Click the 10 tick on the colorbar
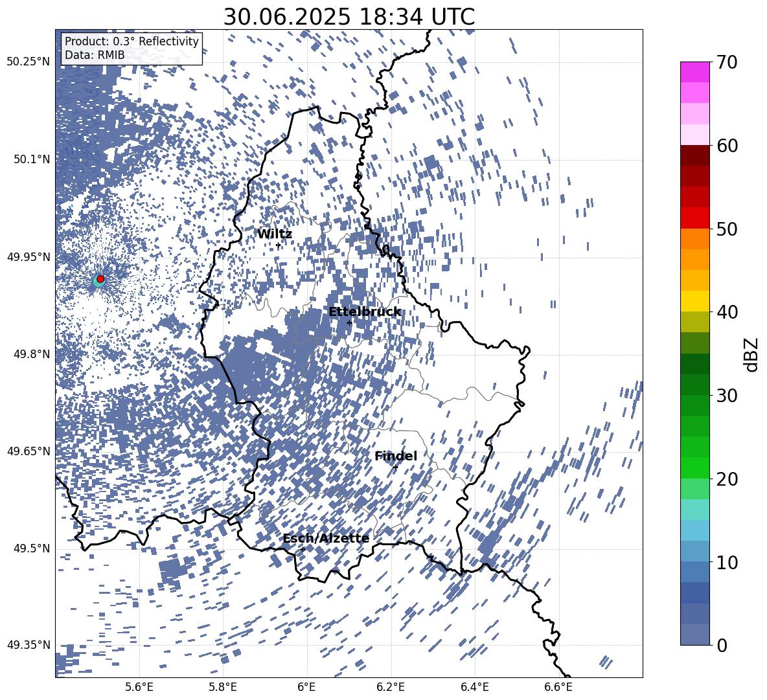The image size is (767, 700). 727,562
